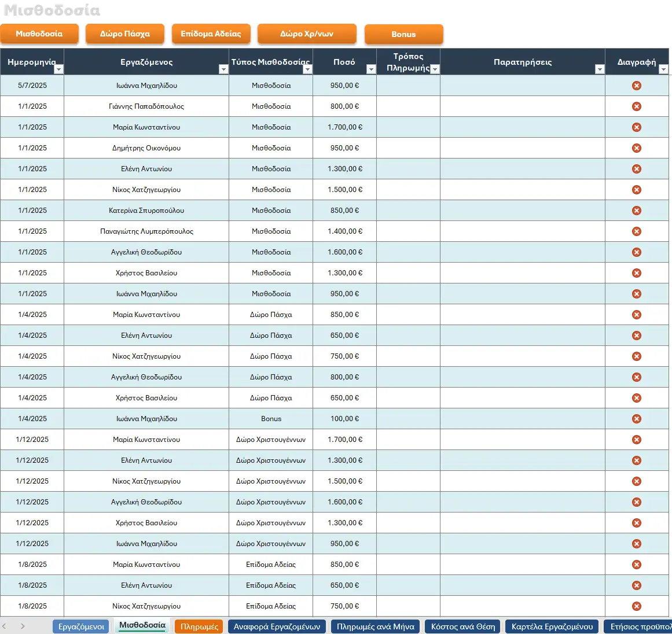Delete Ελένη Αντωνίου's Δώρο Χριστουγέννων row

(x=637, y=460)
